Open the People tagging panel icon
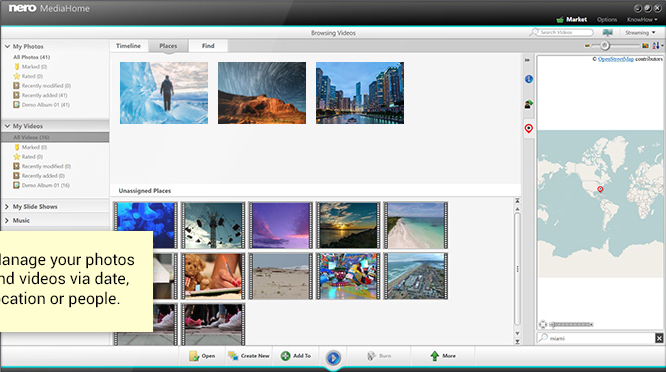This screenshot has height=372, width=666. [x=528, y=104]
